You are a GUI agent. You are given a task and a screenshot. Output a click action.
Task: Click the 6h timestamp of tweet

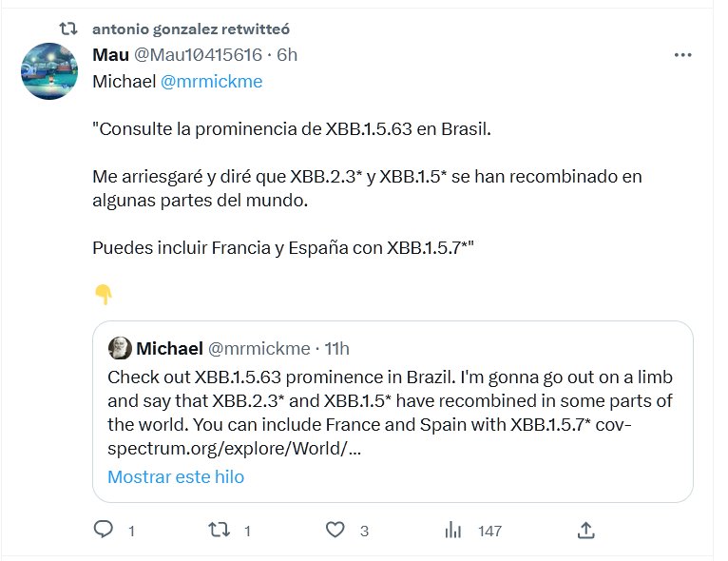(x=287, y=55)
